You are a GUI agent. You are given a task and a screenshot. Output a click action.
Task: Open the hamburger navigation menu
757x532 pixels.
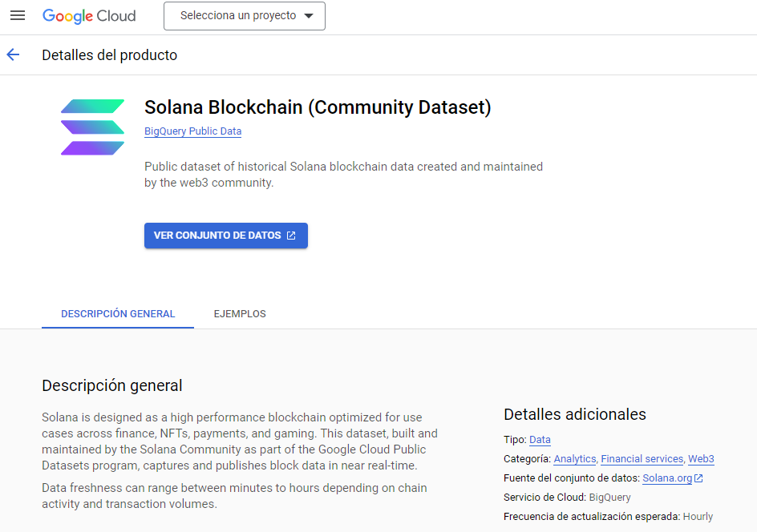coord(18,15)
